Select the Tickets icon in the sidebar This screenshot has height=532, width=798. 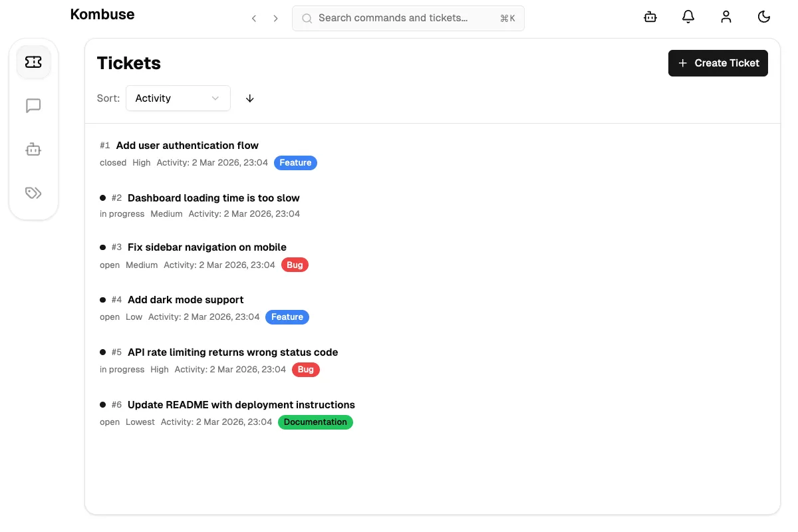33,61
